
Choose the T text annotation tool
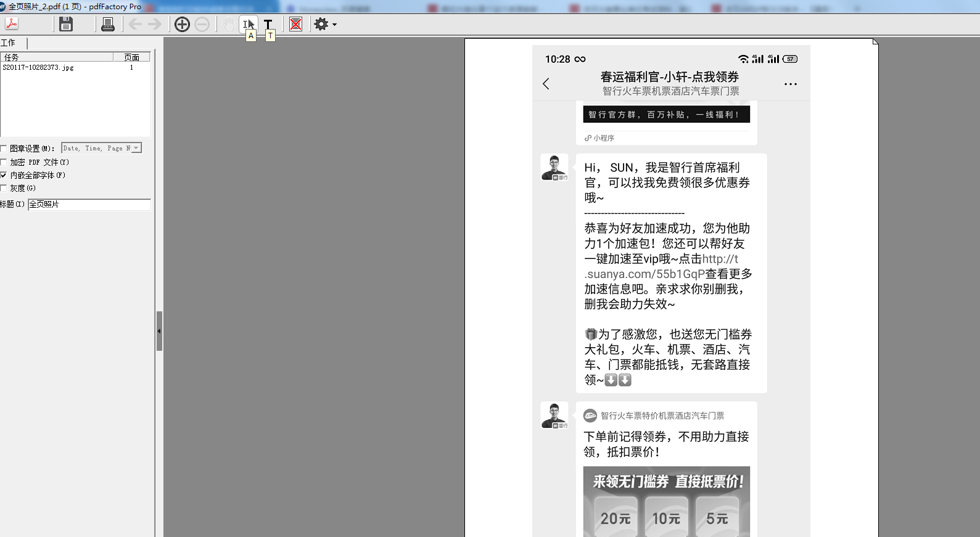click(x=268, y=24)
